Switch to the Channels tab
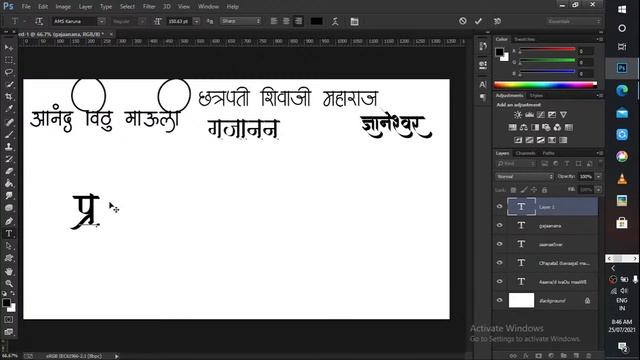Viewport: 640px width, 360px height. pyautogui.click(x=525, y=153)
